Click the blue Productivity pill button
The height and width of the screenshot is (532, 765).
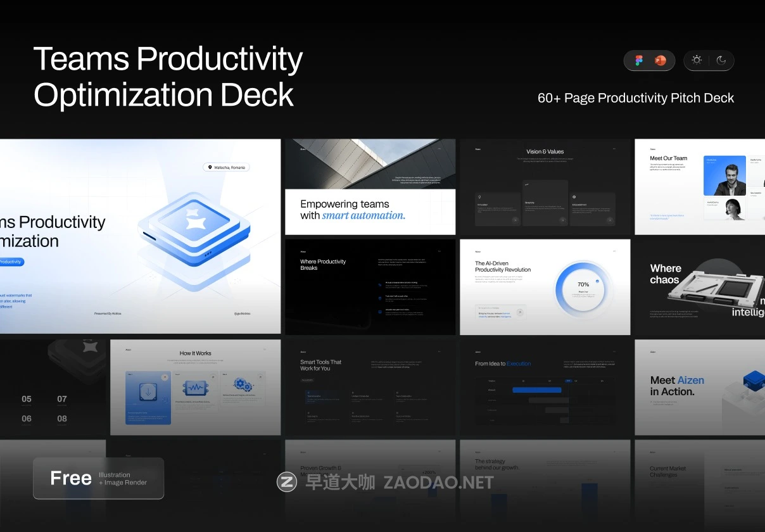(11, 262)
